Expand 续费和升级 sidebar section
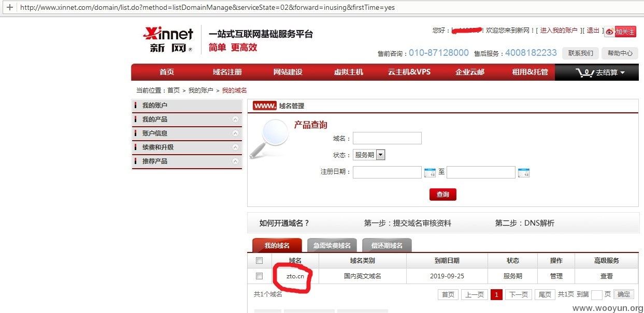 [x=187, y=147]
